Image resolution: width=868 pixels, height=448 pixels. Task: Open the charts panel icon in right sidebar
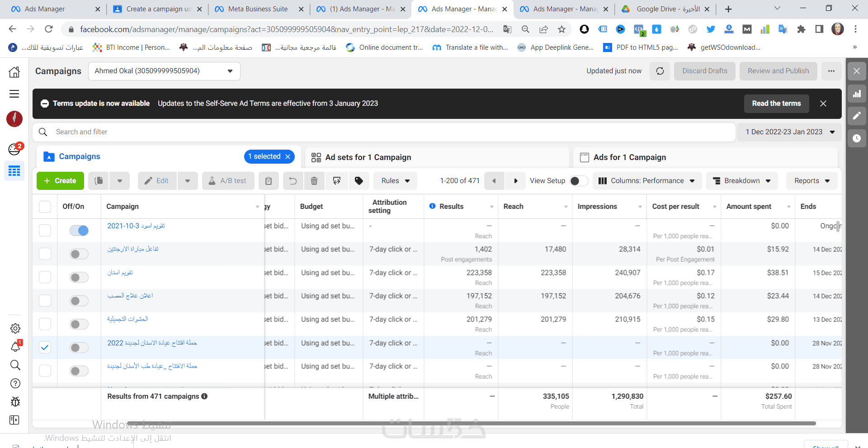[857, 94]
